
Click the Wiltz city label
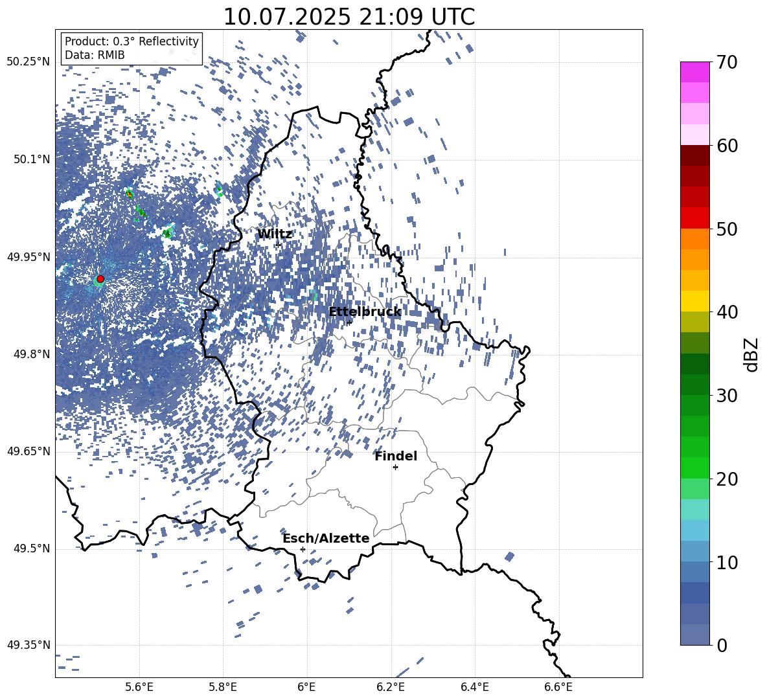(275, 234)
